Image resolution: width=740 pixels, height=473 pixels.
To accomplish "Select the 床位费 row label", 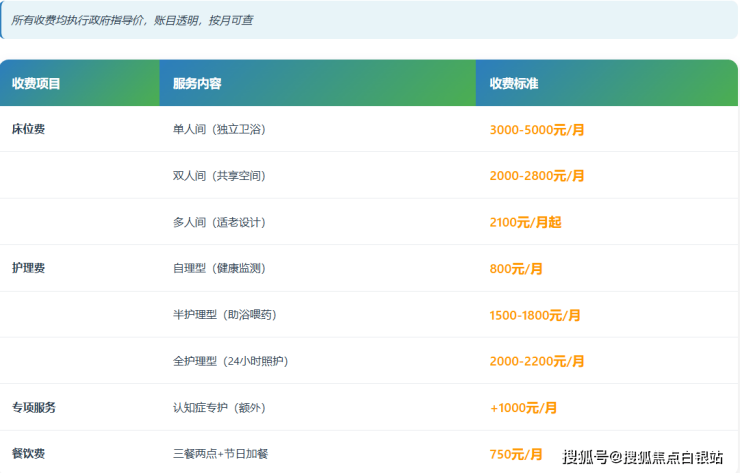I will 28,129.
